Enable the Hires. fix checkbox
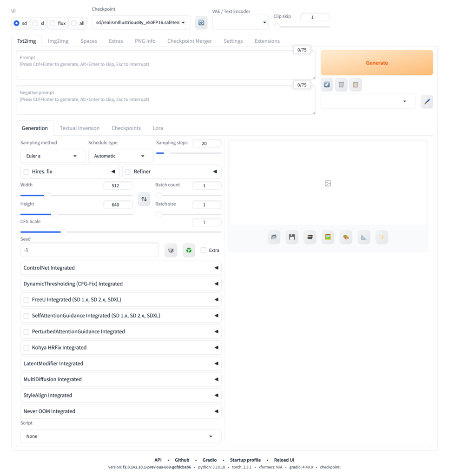449x476 pixels. tap(26, 172)
